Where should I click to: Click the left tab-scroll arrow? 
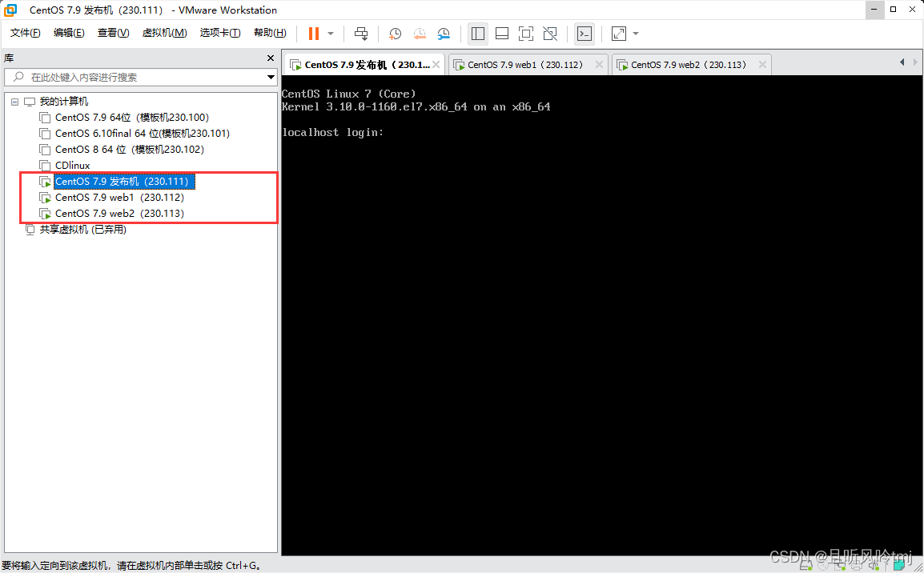click(x=902, y=62)
